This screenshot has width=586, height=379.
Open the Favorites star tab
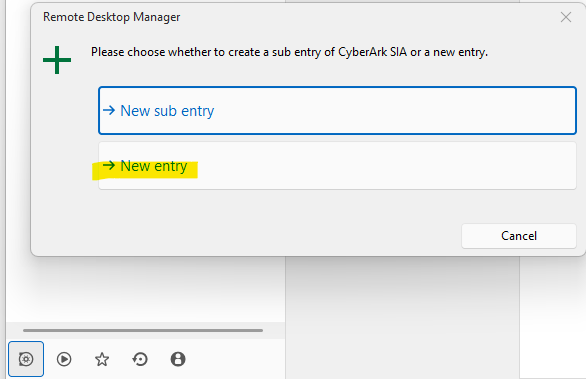[102, 359]
